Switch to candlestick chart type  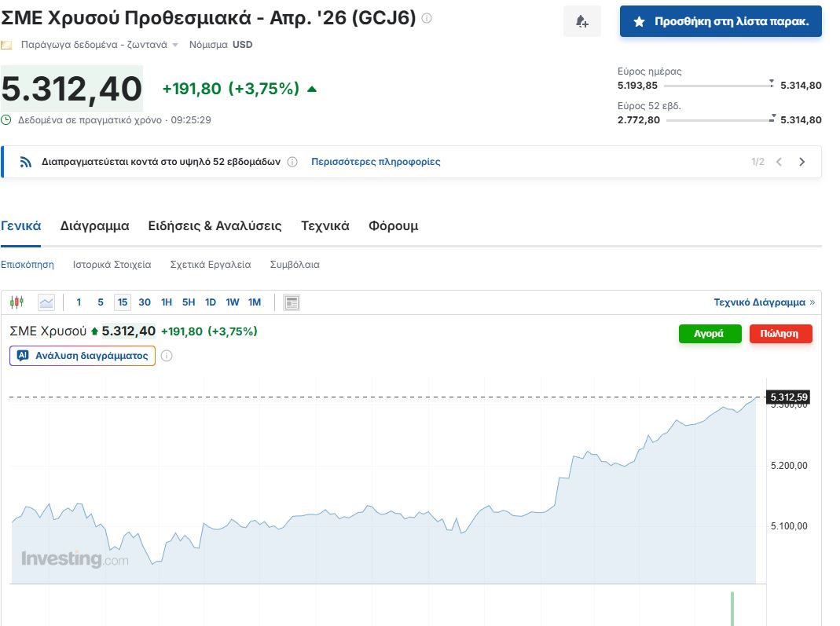pyautogui.click(x=17, y=302)
